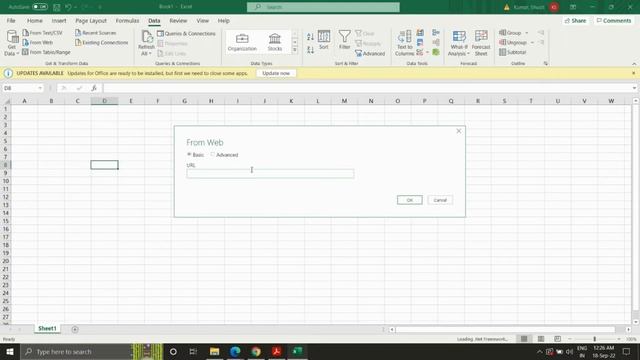Switch to Page Break Preview
The height and width of the screenshot is (360, 640).
(x=557, y=339)
